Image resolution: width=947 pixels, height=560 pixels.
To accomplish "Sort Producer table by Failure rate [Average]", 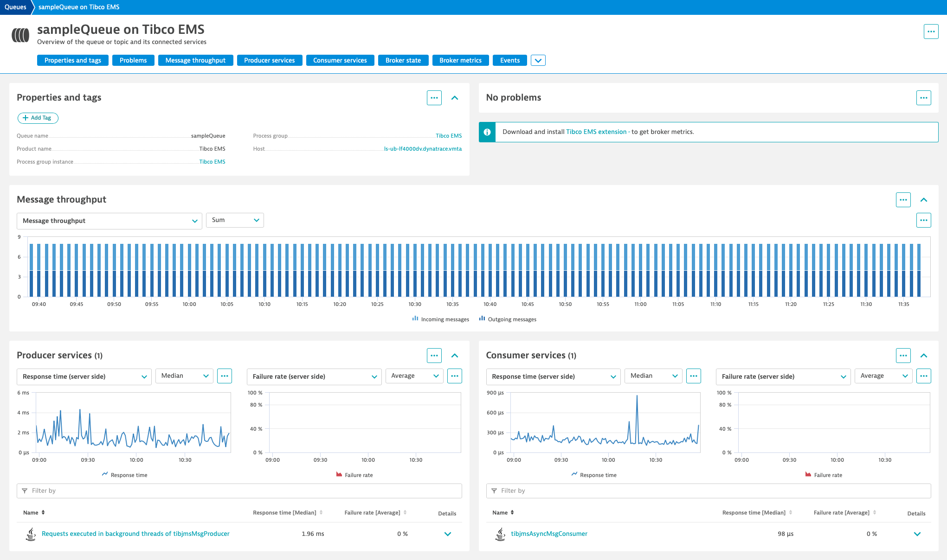I will [x=375, y=513].
